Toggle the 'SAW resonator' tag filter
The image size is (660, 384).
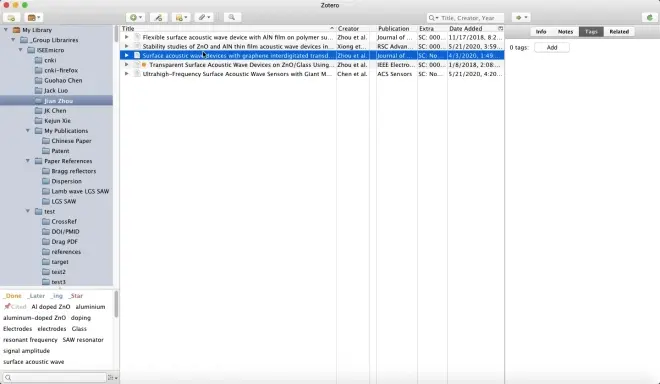click(83, 340)
